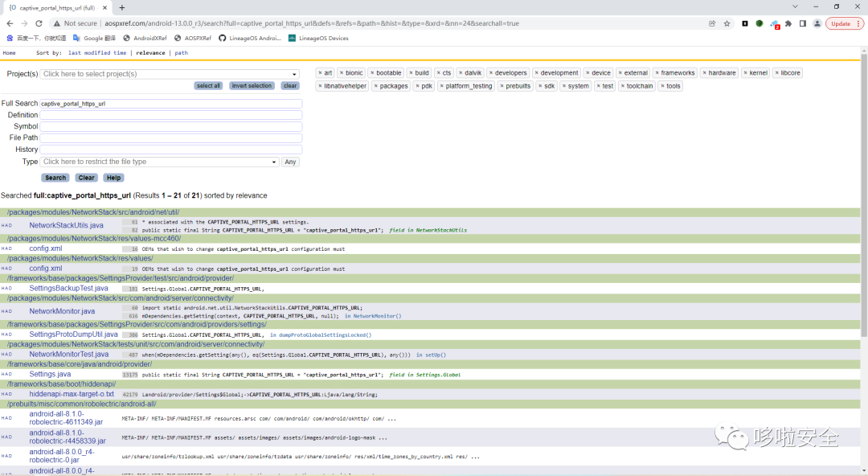Open the /packages/modules/NetworkStack/res/values-mcc460/ directory link
Image resolution: width=868 pixels, height=476 pixels.
(x=94, y=239)
